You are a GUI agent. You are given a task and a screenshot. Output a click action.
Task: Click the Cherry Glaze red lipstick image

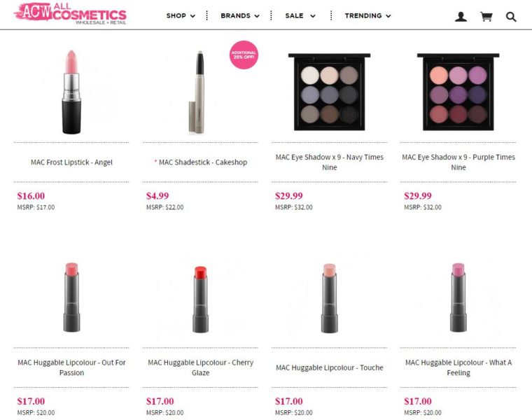tap(200, 299)
